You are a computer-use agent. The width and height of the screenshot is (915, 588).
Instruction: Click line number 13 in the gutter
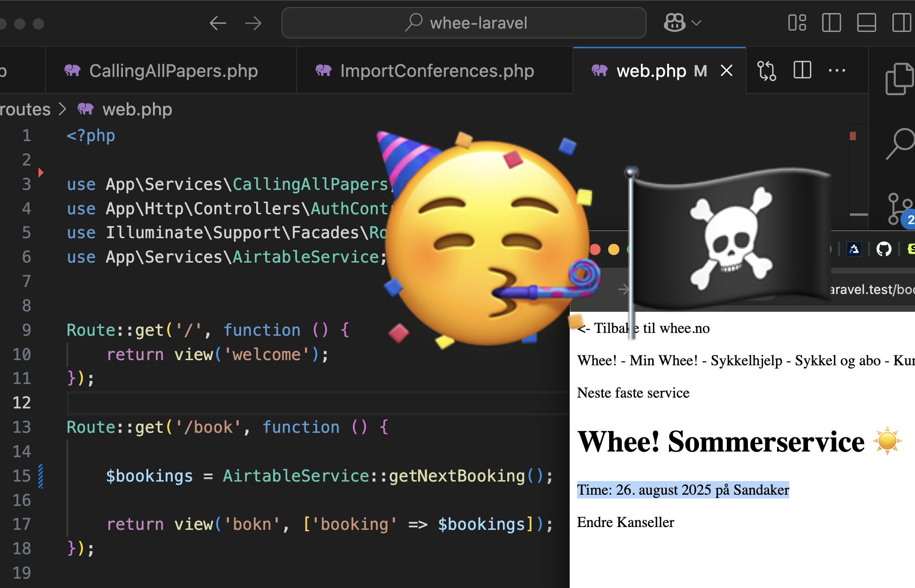(22, 427)
